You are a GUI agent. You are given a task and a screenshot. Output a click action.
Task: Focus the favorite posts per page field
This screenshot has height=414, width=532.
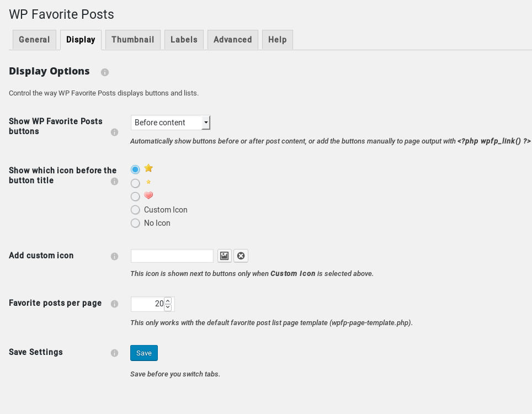click(153, 304)
